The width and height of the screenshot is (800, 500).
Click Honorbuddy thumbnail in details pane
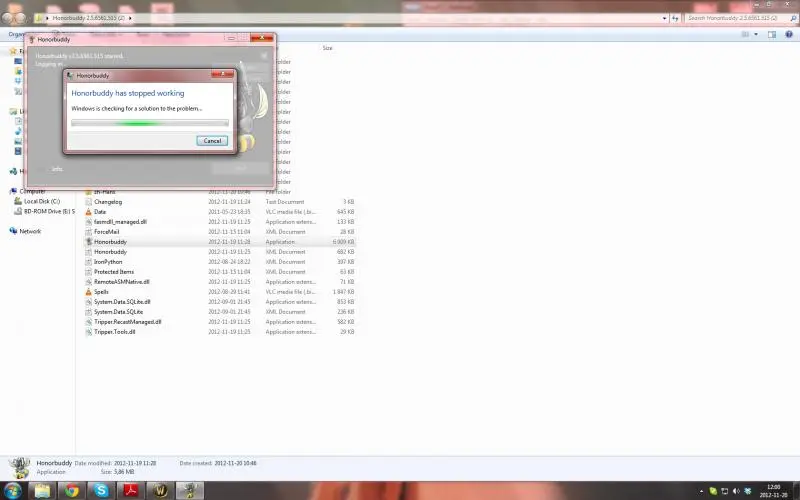click(19, 468)
